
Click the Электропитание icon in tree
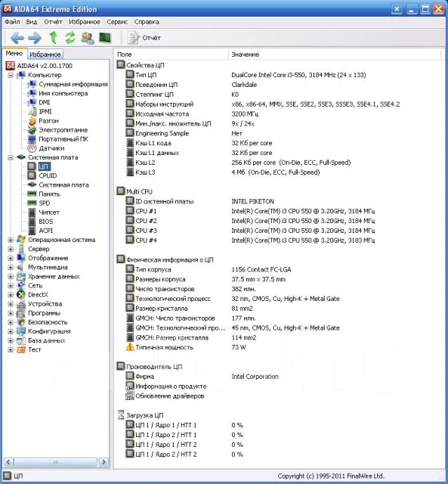point(32,130)
